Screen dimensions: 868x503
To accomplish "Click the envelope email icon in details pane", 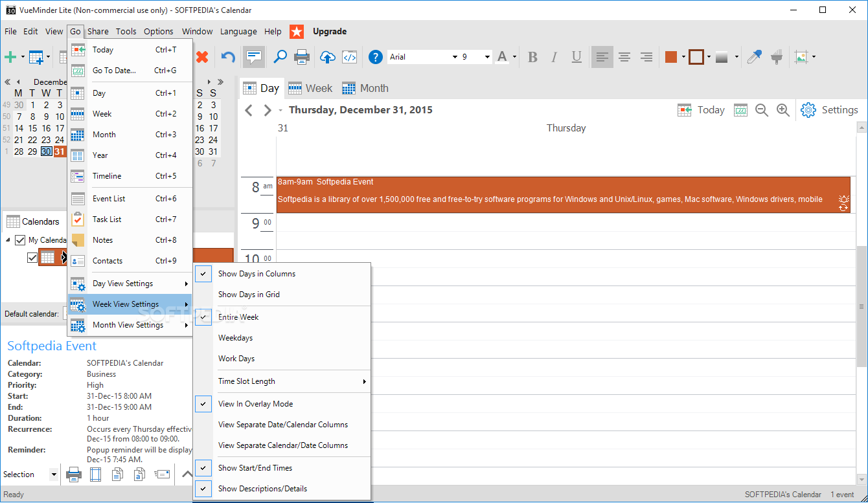I will (163, 475).
